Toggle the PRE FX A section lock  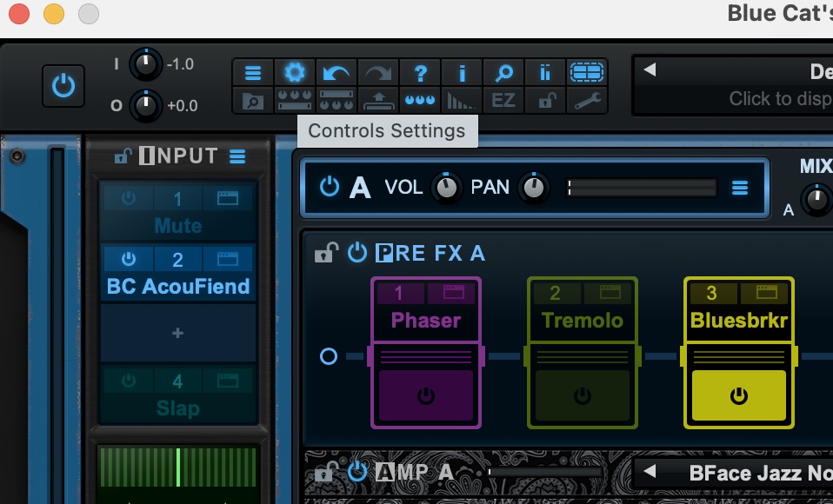coord(326,253)
